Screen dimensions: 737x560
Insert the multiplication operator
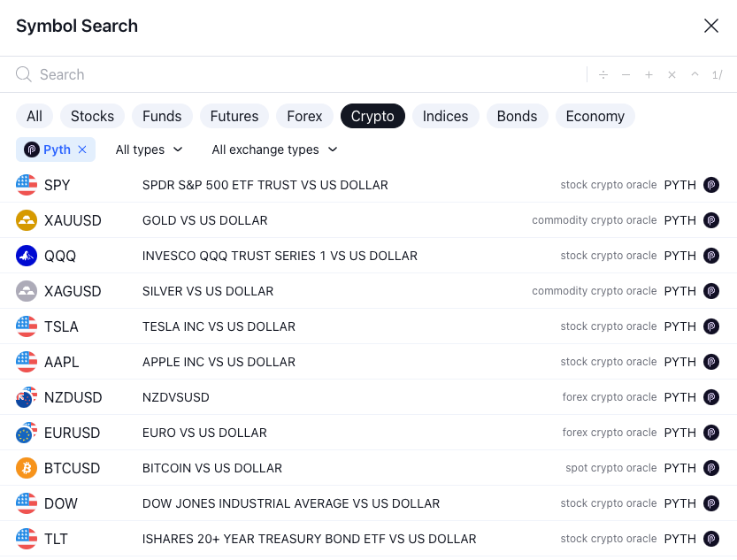(672, 74)
